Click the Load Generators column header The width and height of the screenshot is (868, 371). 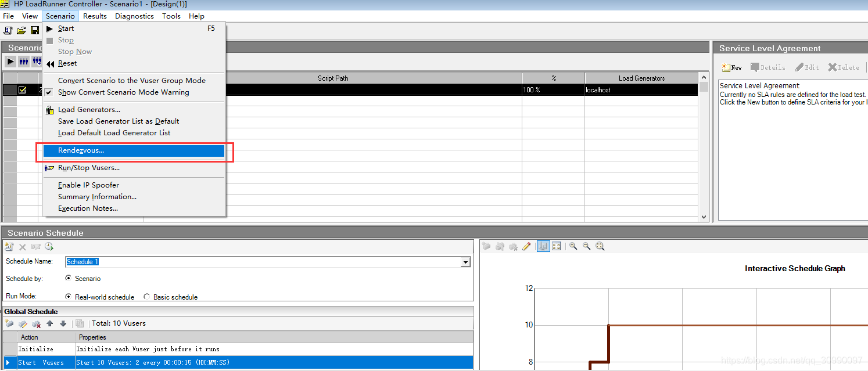click(x=641, y=78)
